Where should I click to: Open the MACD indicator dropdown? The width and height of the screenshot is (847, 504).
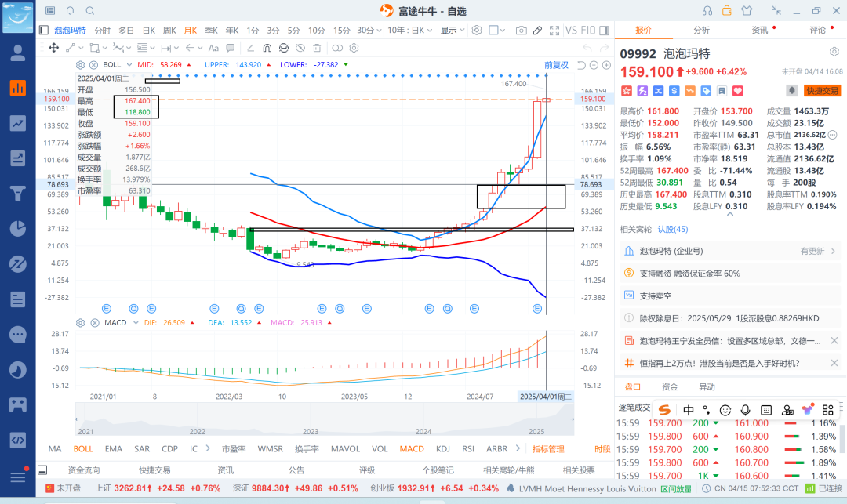(136, 323)
